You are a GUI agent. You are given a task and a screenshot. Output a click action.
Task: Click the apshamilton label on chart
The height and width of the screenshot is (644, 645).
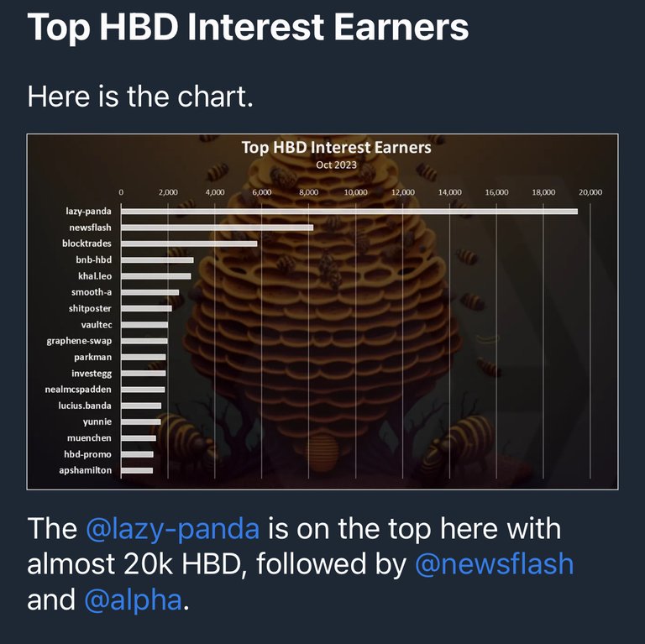pos(85,470)
